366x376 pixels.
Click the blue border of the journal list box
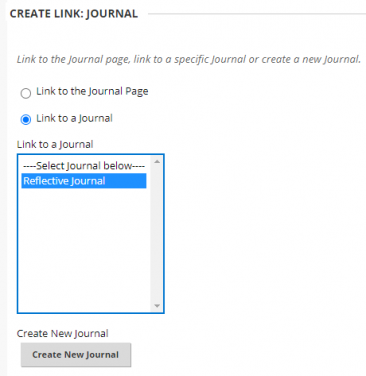(17, 233)
